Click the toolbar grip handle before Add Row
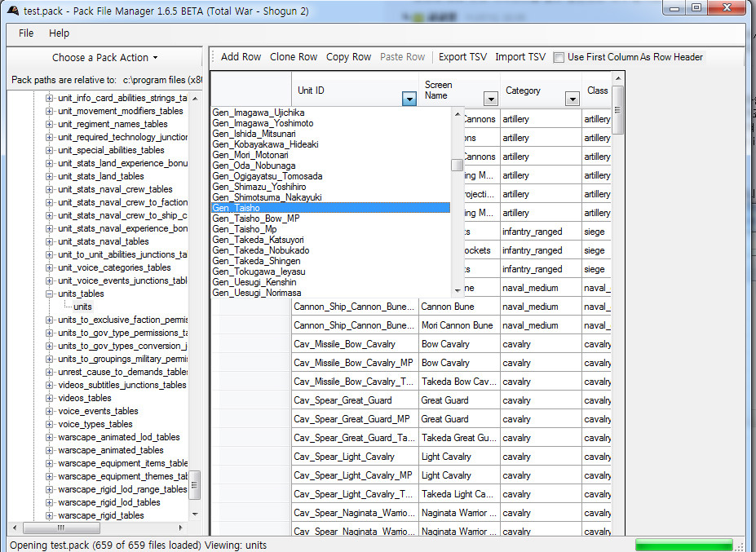 click(x=214, y=57)
